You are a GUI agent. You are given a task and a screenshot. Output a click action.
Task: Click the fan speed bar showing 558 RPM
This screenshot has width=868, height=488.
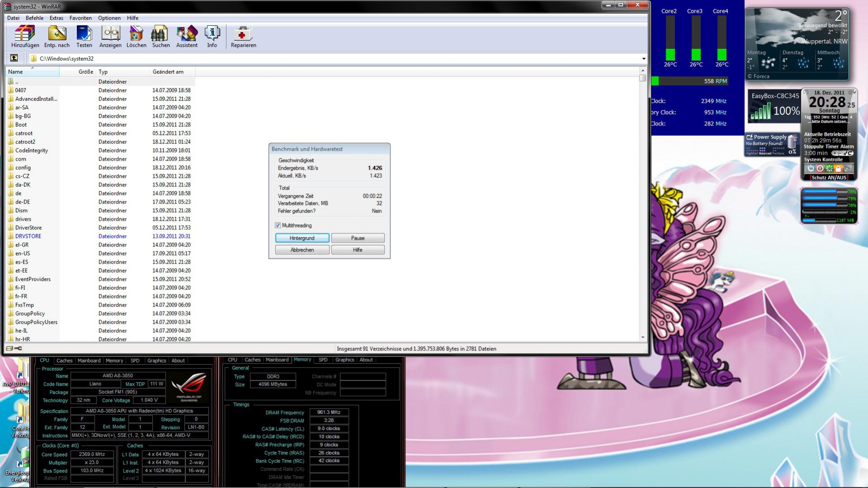[x=690, y=81]
